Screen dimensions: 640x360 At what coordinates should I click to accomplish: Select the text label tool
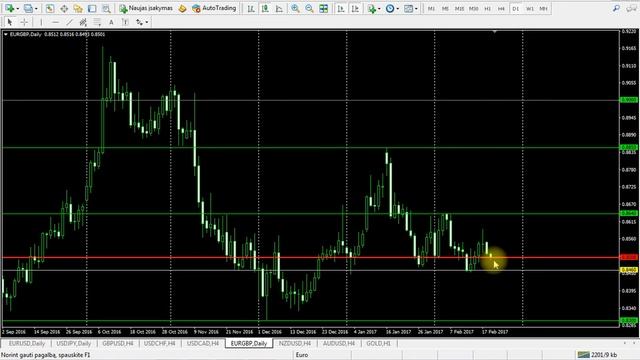pos(125,22)
